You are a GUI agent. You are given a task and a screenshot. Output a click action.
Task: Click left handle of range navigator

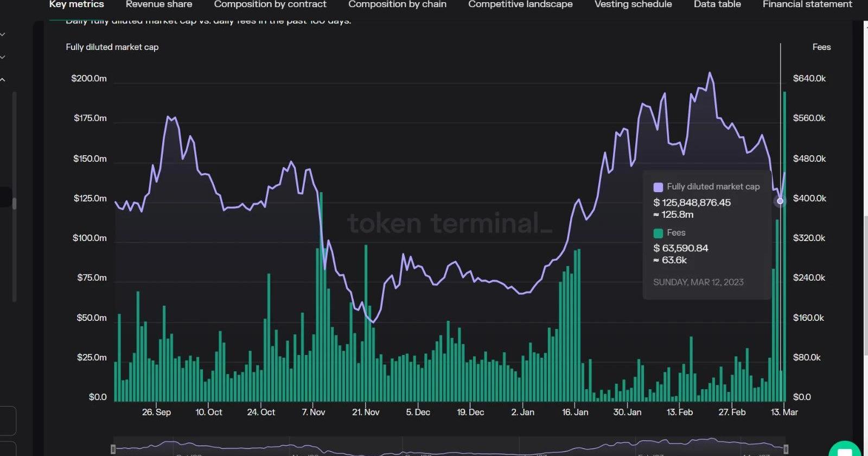[x=113, y=449]
